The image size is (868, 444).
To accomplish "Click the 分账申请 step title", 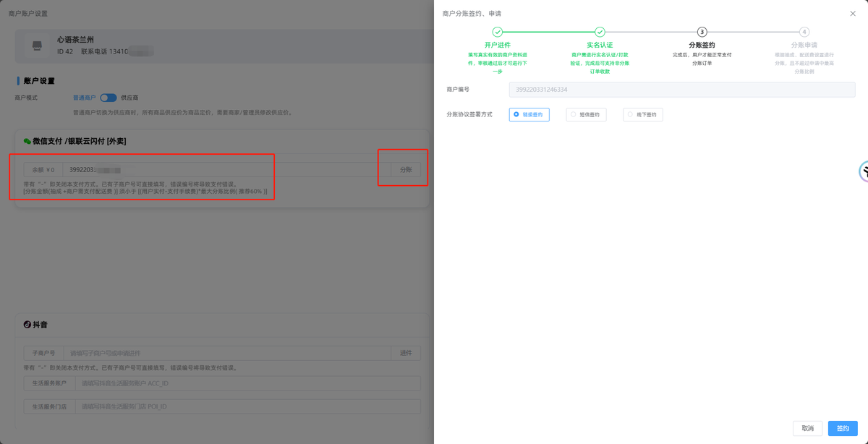I will click(804, 45).
